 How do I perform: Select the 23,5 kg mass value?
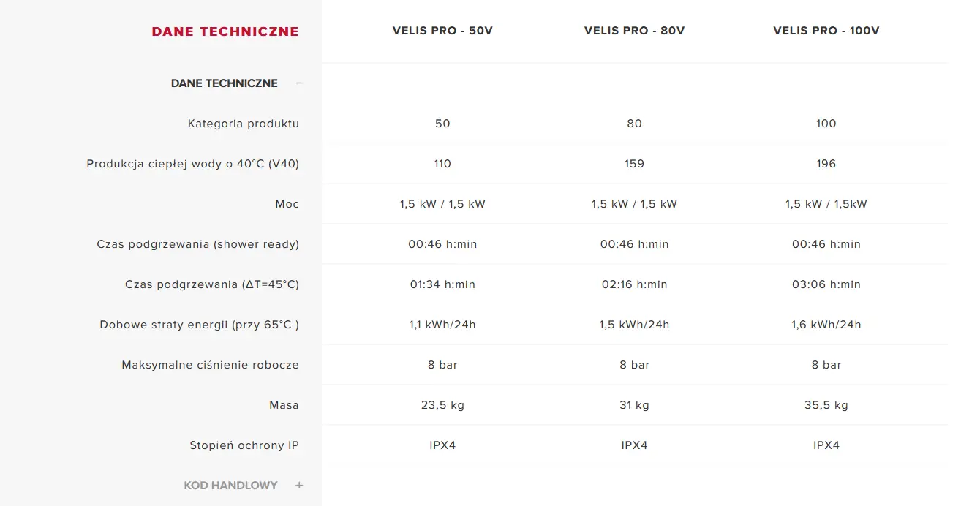coord(442,405)
